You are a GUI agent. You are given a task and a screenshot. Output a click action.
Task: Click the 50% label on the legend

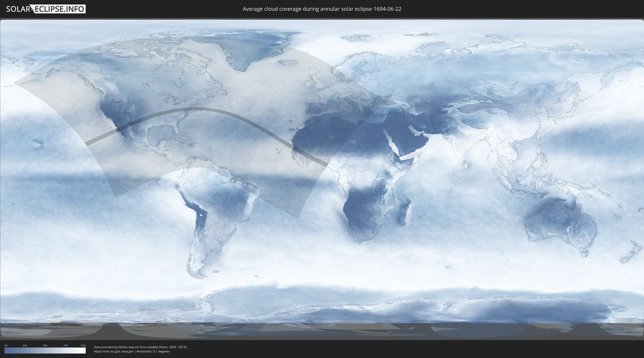tap(45, 345)
